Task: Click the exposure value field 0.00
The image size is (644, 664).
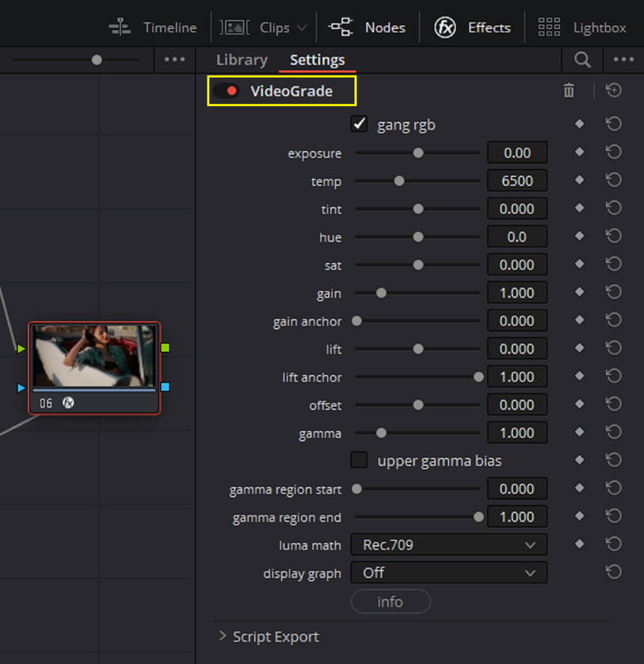Action: 517,153
